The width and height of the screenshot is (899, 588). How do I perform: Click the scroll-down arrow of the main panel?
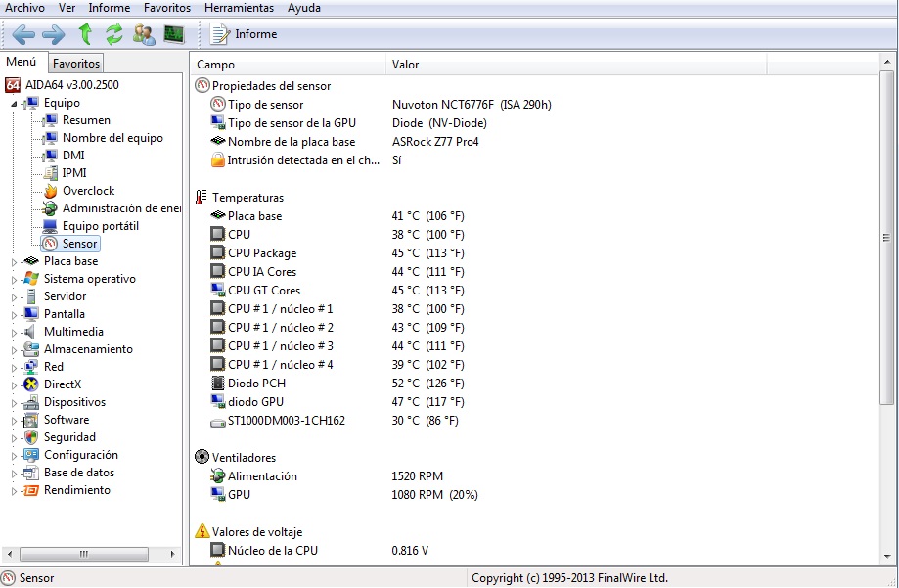pyautogui.click(x=887, y=556)
